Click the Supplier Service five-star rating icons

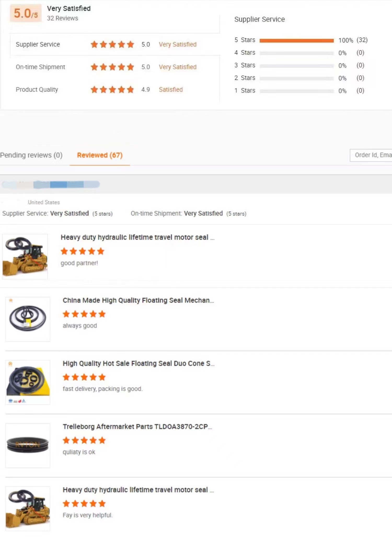[112, 44]
